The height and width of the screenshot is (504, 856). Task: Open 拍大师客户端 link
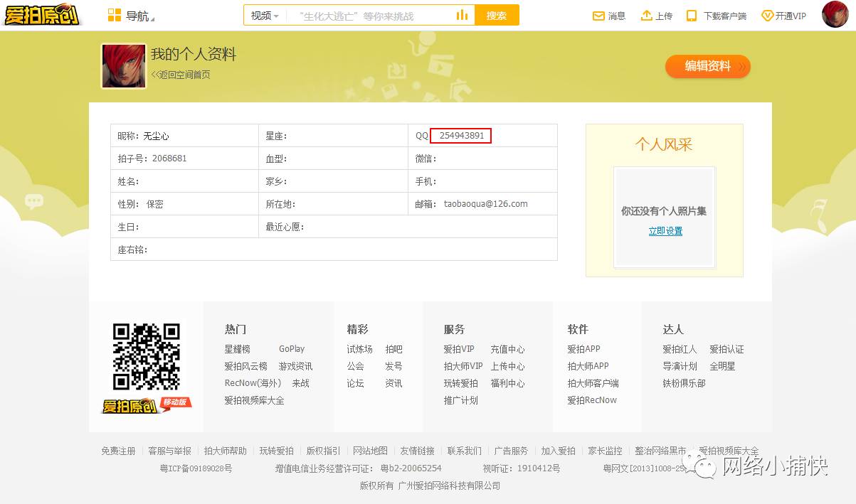click(x=593, y=383)
